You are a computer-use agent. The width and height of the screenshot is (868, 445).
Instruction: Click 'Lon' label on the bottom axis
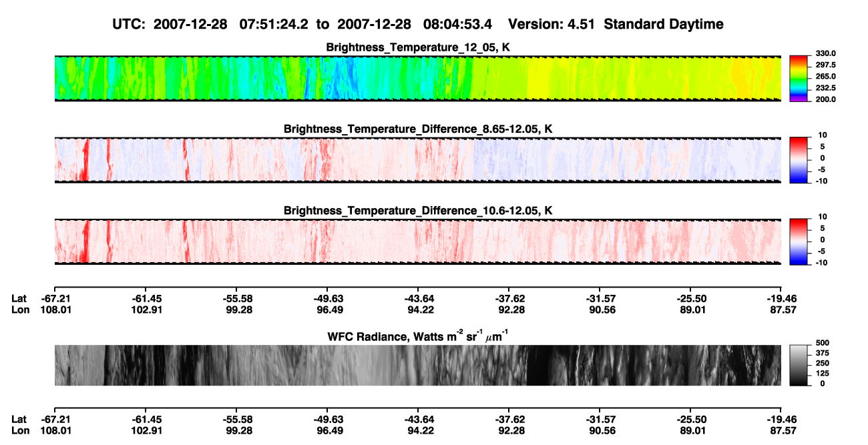pos(21,431)
